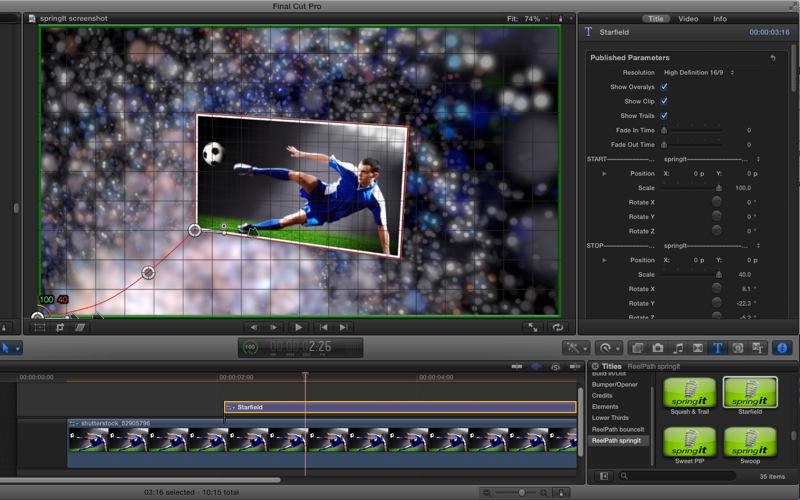Open the Photos browser camera icon
The height and width of the screenshot is (500, 800).
(657, 348)
